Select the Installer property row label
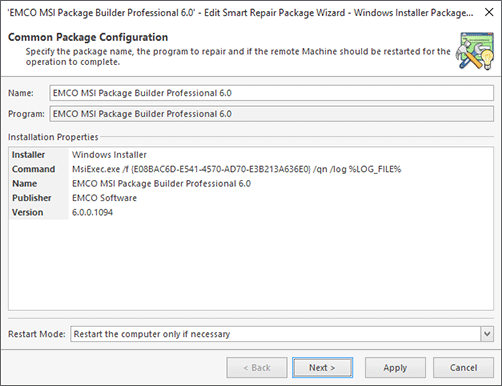The height and width of the screenshot is (386, 502). pyautogui.click(x=28, y=155)
